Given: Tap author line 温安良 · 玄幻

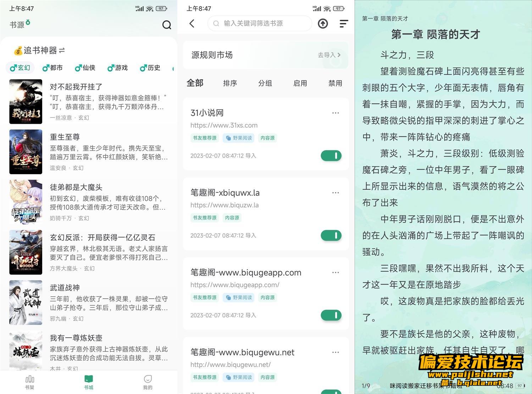Looking at the screenshot, I should [67, 168].
